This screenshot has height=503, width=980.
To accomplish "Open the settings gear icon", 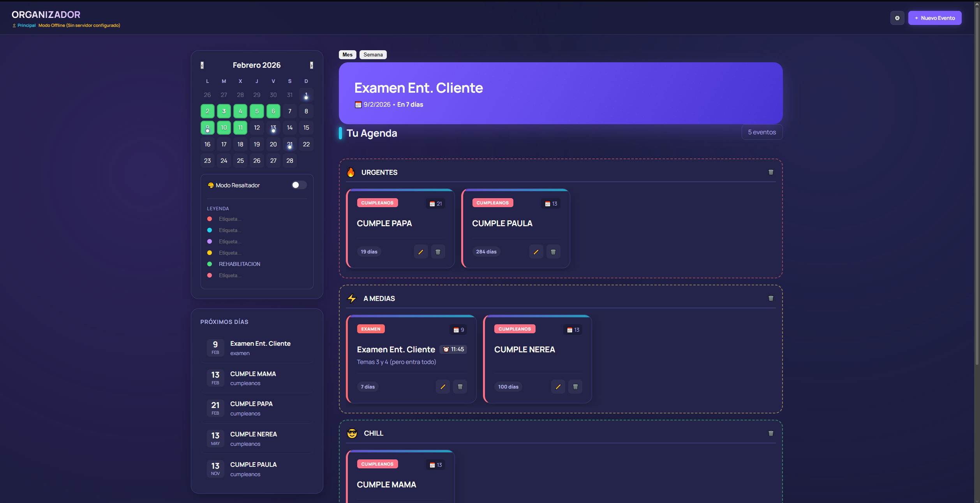I will 897,18.
